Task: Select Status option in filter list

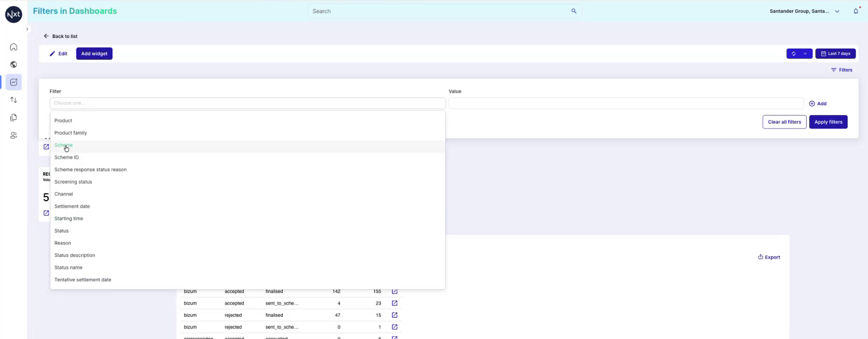Action: [247, 231]
